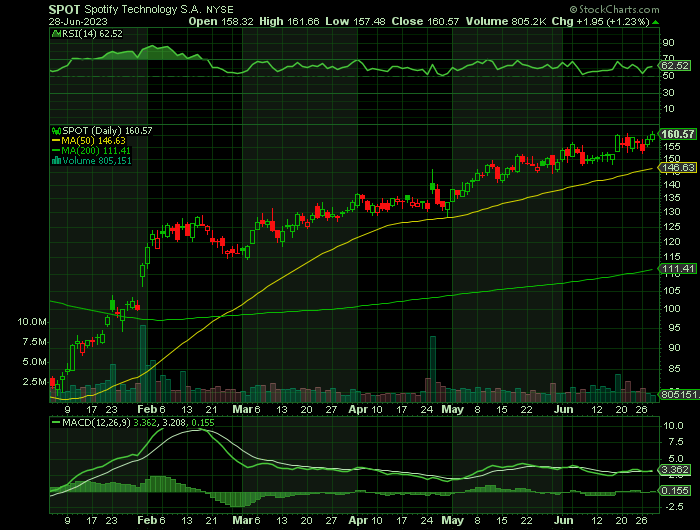
Task: Click the 155 price axis label
Action: click(x=671, y=147)
